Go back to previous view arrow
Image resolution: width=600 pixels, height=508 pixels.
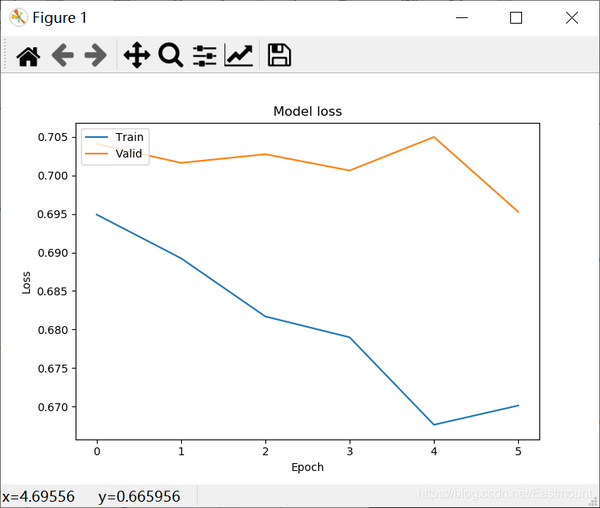[62, 55]
